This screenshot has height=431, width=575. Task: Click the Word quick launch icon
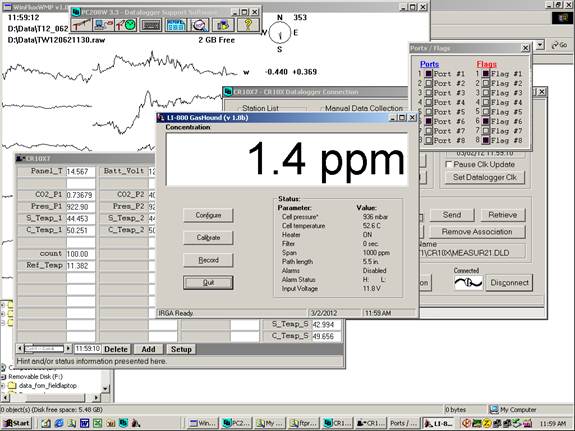point(84,423)
